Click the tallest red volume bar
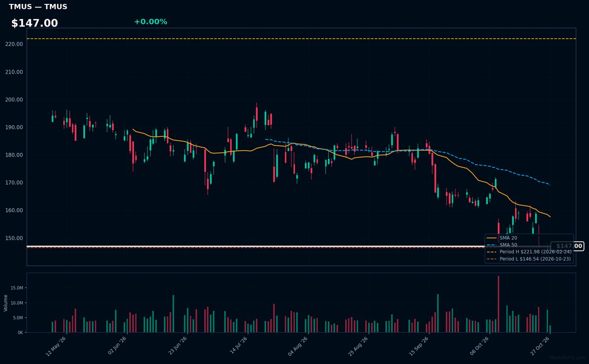The image size is (589, 364). (499, 304)
